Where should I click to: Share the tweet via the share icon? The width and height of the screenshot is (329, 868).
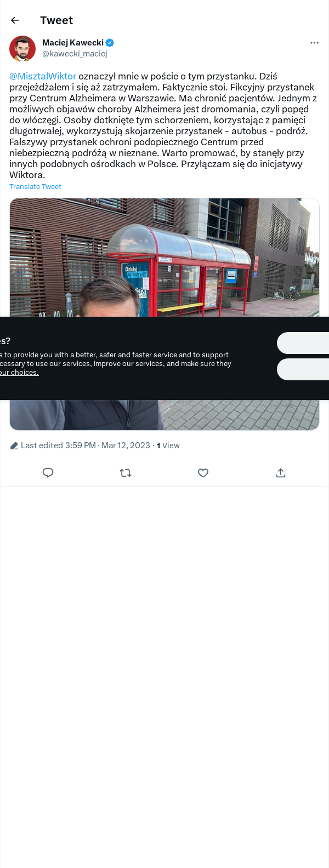[281, 473]
